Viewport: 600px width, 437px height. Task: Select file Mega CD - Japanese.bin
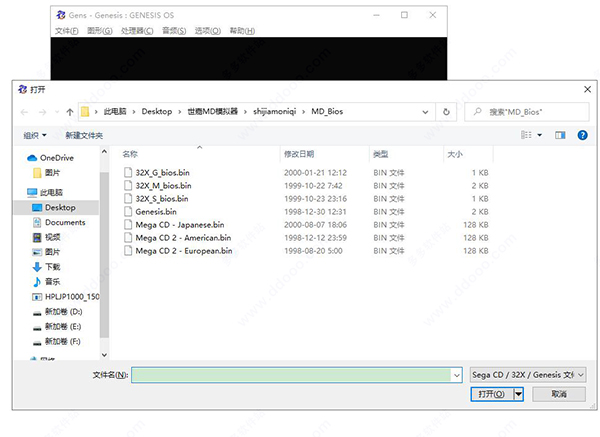tap(180, 225)
